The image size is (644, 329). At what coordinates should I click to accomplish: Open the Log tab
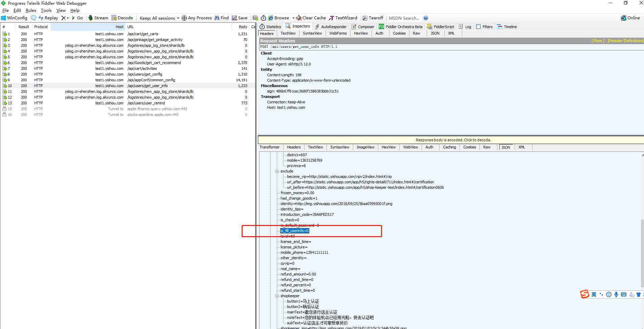coord(465,26)
